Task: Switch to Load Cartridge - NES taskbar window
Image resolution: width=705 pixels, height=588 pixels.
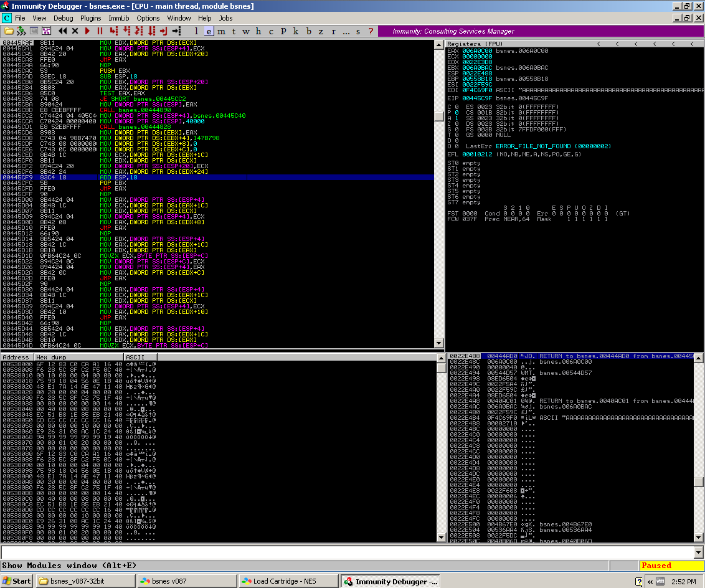Action: pos(288,581)
